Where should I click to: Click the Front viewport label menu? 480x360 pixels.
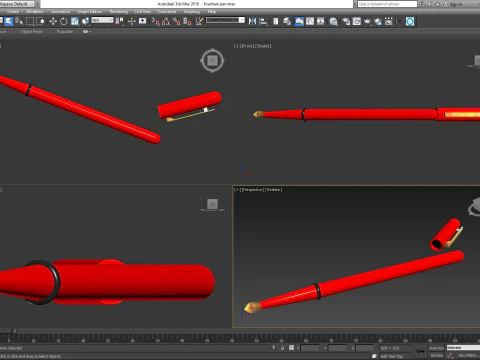[248, 46]
